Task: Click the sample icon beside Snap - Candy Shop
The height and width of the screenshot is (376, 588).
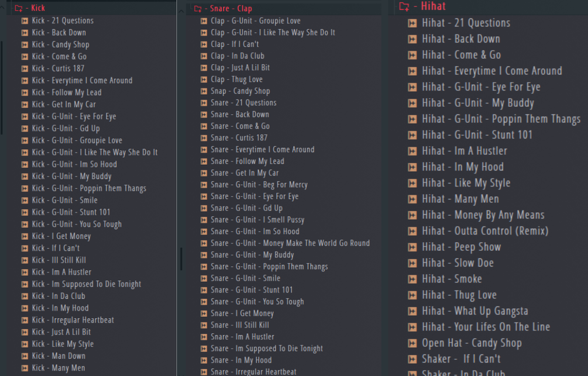Action: (204, 91)
